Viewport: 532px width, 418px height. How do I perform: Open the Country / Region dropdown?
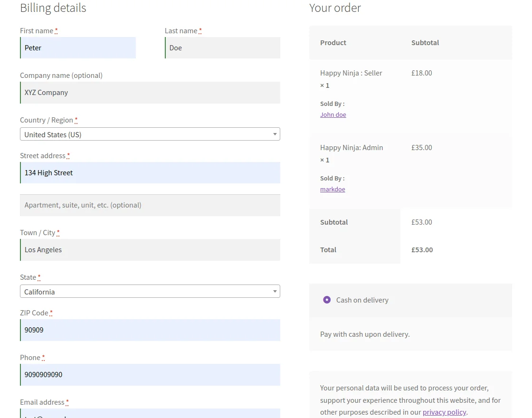[150, 134]
